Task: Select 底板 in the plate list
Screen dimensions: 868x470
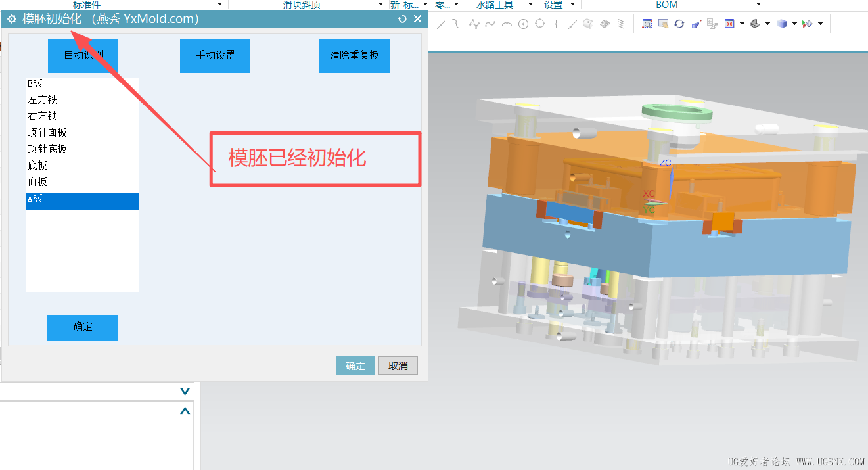Action: click(83, 166)
